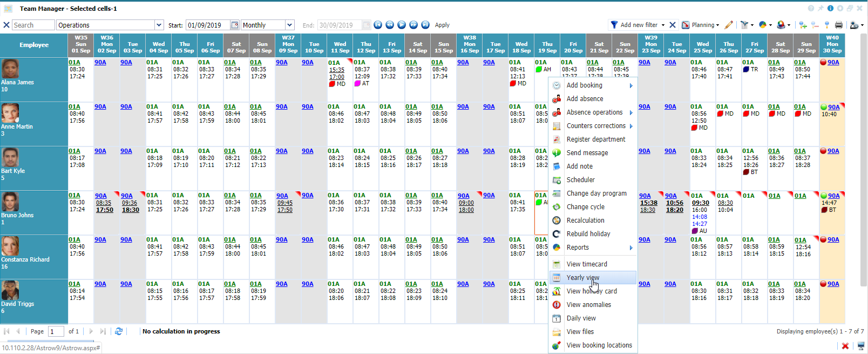Screen dimensions: 868x354
Task: Click the refresh icon in the paging bar
Action: click(x=119, y=331)
